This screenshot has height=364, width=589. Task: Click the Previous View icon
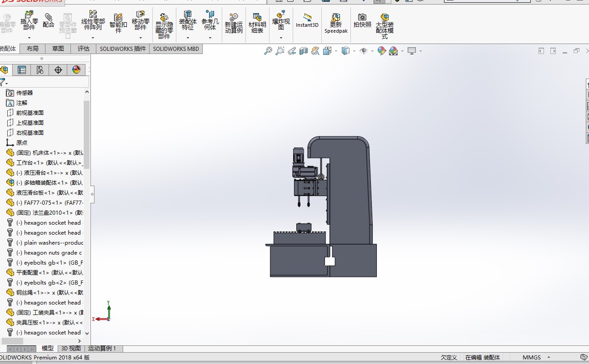tap(292, 51)
